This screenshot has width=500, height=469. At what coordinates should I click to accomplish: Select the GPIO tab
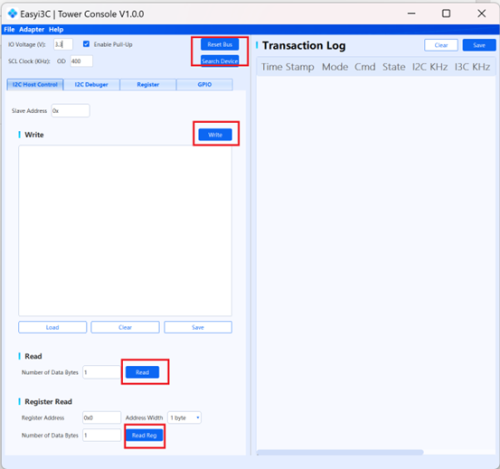point(205,85)
